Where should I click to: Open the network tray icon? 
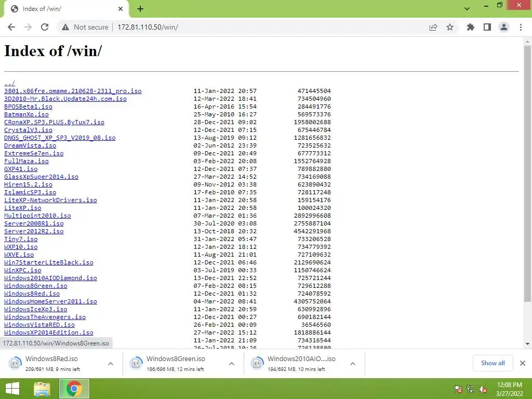[x=471, y=389]
